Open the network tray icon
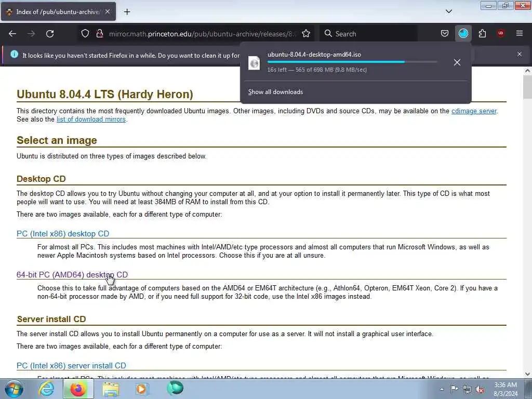This screenshot has width=532, height=399. coord(467,389)
